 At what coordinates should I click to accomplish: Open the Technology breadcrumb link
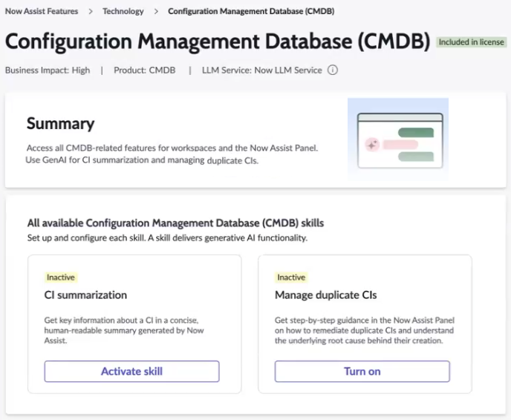[x=123, y=11]
